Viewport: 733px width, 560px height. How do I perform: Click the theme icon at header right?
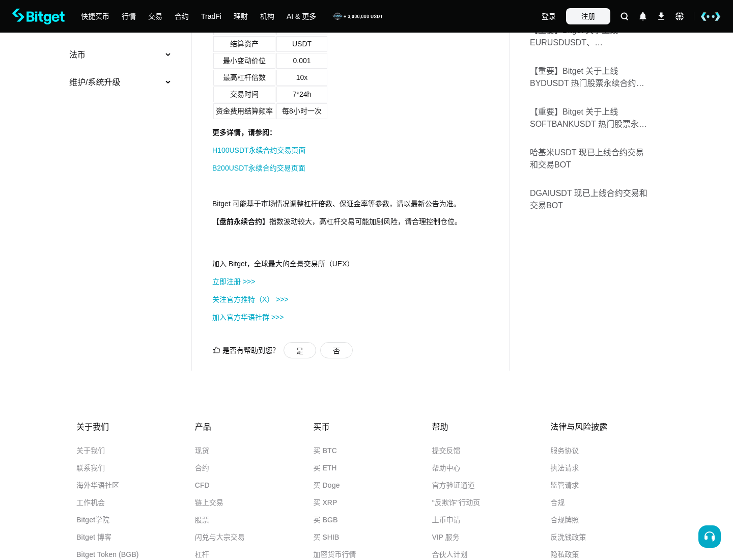click(711, 16)
